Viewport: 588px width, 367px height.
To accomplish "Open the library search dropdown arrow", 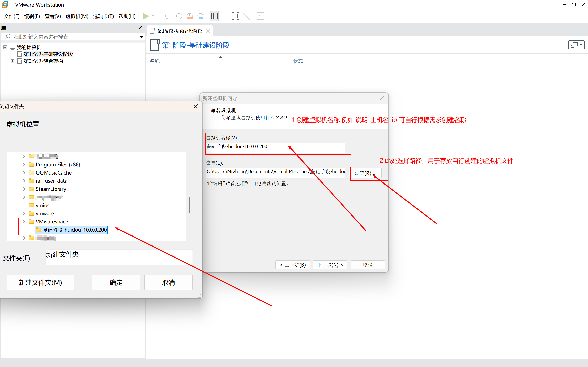I will 141,37.
